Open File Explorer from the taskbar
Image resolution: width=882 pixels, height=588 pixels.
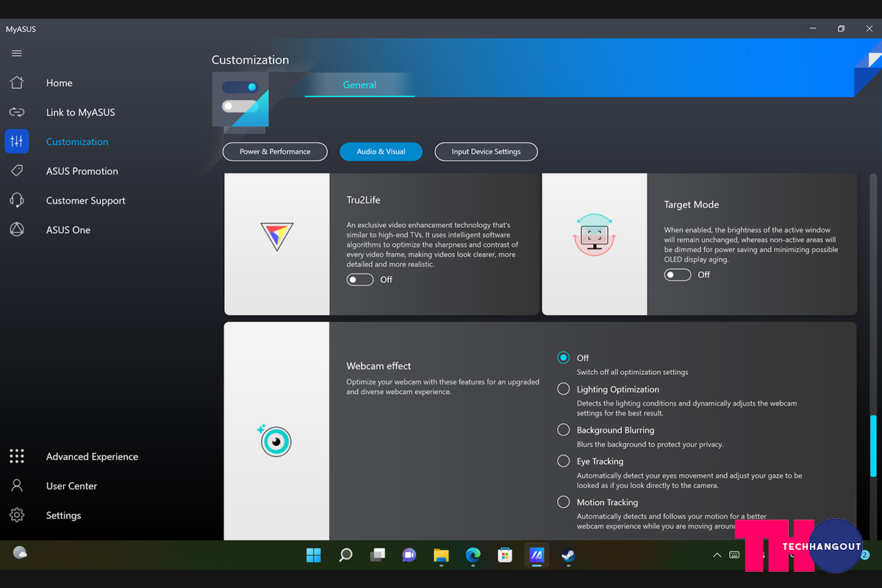coord(441,555)
